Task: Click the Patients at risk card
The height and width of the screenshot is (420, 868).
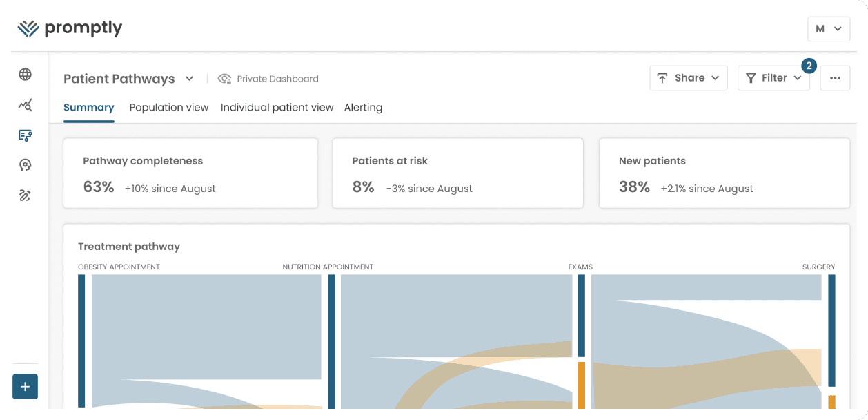Action: click(x=457, y=173)
